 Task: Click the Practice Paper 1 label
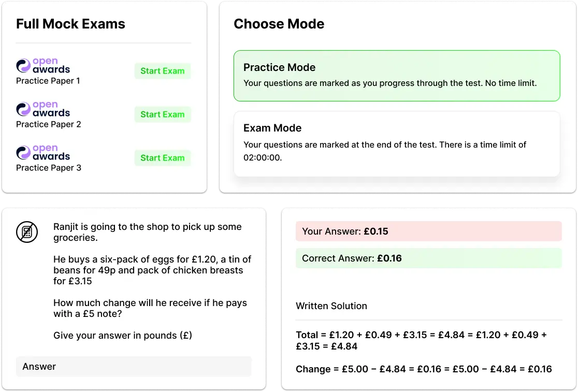48,81
